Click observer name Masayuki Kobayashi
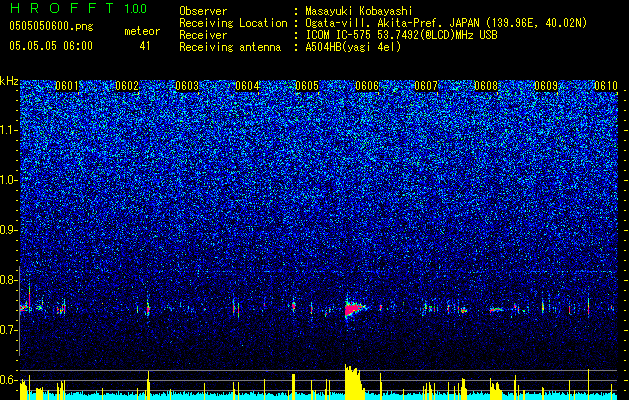The height and width of the screenshot is (400, 629). (359, 11)
